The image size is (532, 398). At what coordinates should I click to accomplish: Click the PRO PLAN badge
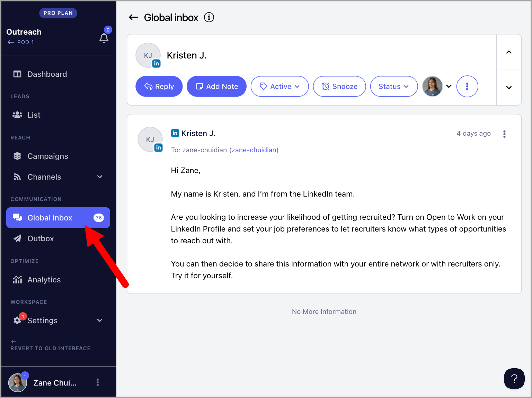(x=58, y=13)
